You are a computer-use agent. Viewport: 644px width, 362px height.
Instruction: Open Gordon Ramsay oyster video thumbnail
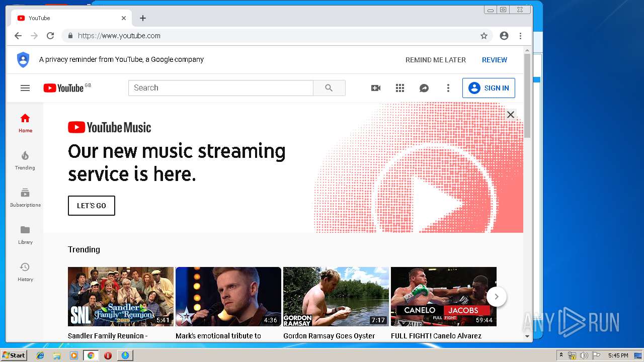click(336, 297)
